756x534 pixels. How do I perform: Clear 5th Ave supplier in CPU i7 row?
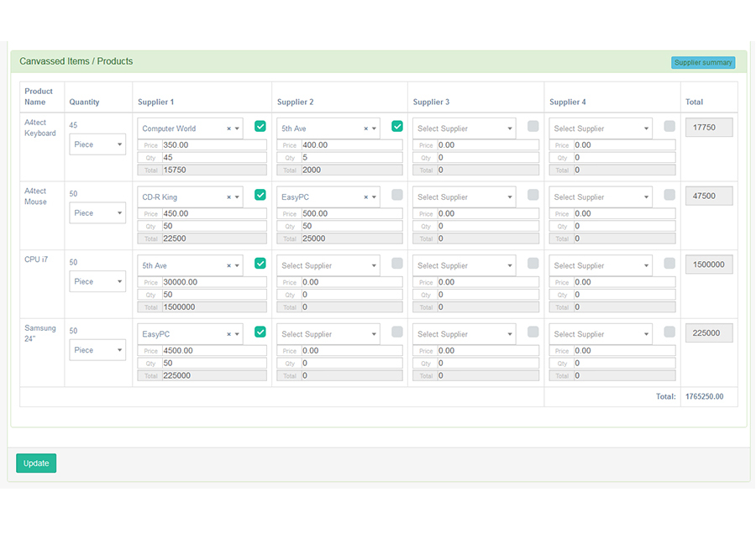(x=228, y=266)
